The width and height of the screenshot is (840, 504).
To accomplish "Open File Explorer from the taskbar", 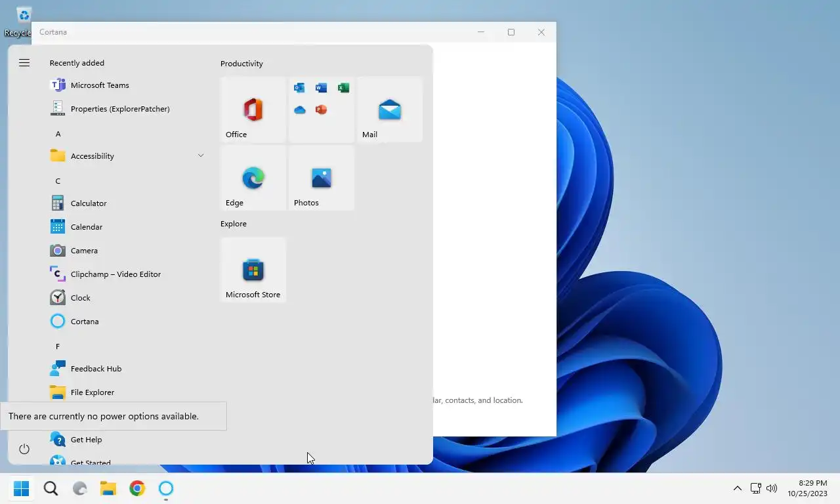I will click(x=108, y=488).
